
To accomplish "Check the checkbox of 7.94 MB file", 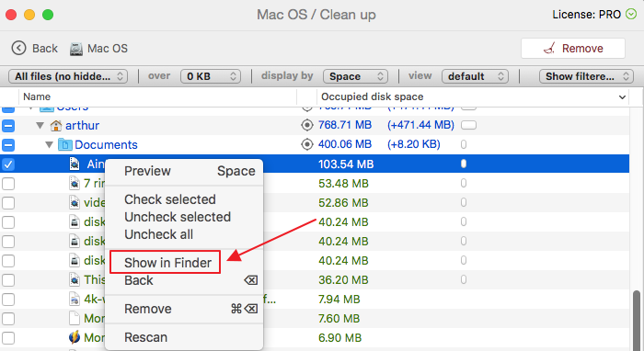I will tap(8, 300).
